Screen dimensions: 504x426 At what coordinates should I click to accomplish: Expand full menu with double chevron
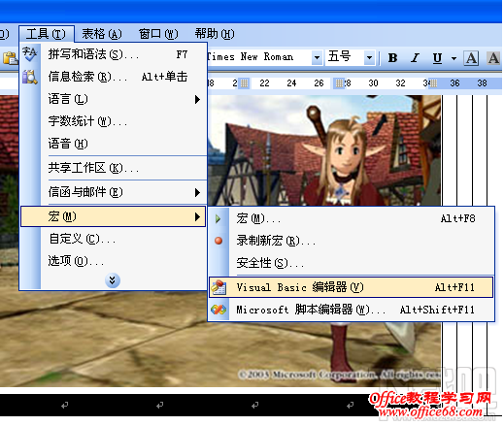[x=113, y=280]
